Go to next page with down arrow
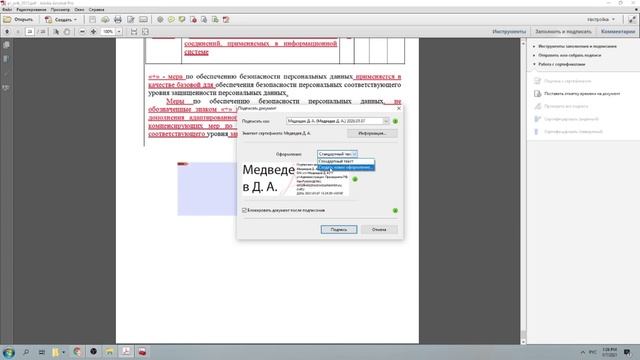 tap(18, 31)
